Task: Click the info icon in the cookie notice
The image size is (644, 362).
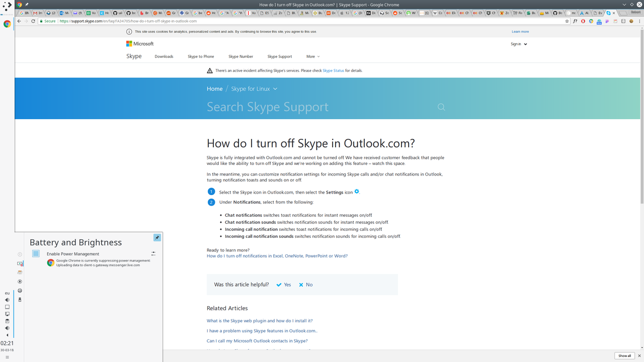Action: pos(129,32)
